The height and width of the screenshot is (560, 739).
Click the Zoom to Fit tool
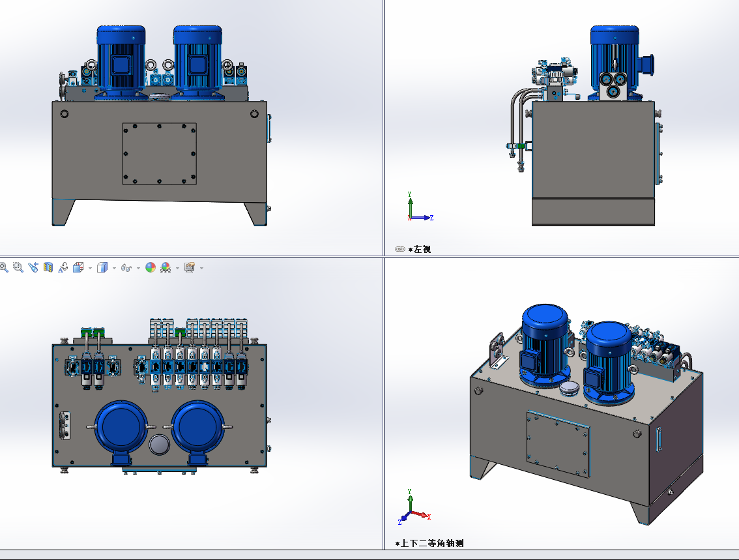click(x=4, y=268)
